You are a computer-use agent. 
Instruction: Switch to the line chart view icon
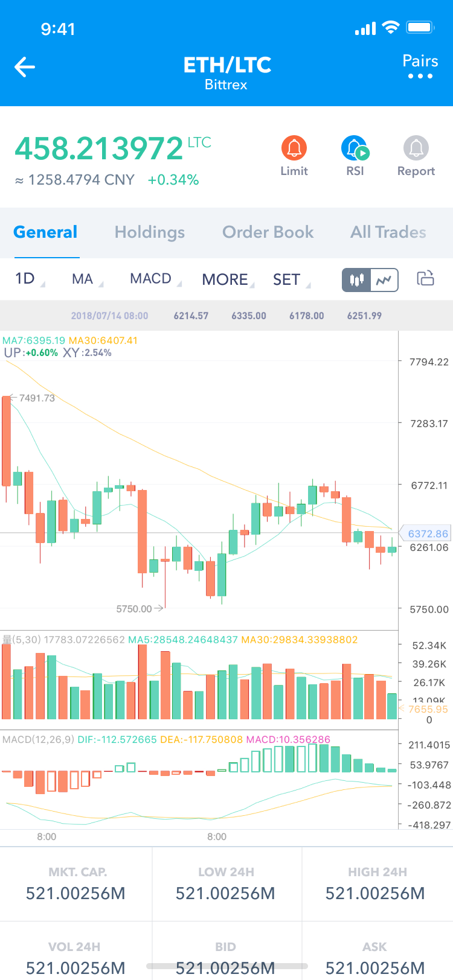[x=384, y=279]
